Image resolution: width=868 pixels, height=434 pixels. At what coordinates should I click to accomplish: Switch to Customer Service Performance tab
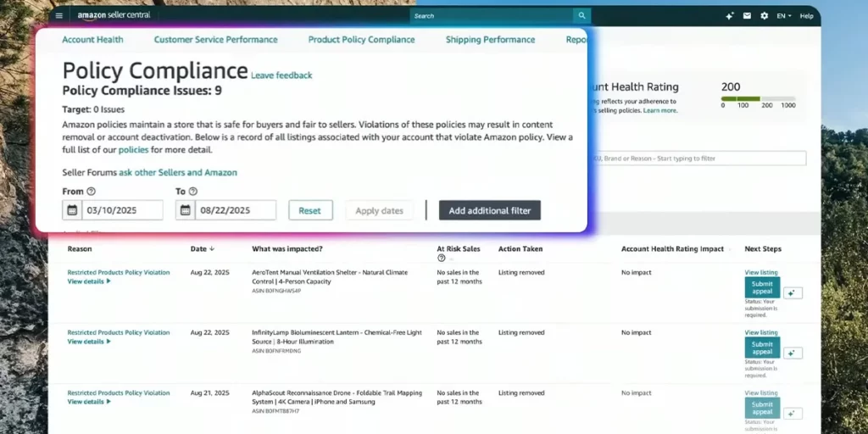215,40
